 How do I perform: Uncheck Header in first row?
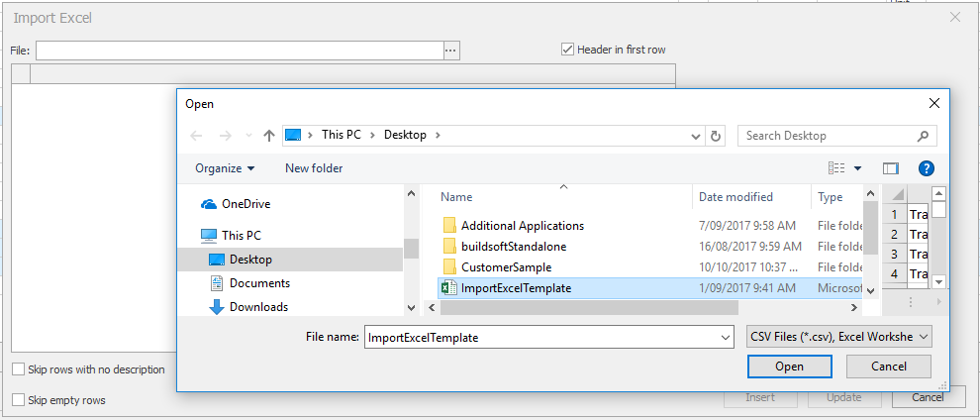click(568, 50)
